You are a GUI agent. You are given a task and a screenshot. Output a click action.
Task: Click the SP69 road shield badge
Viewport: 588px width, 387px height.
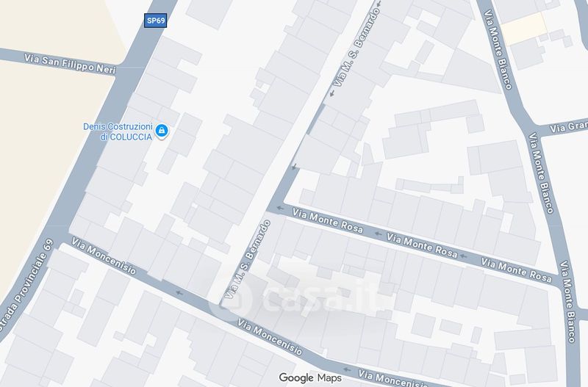click(x=155, y=21)
